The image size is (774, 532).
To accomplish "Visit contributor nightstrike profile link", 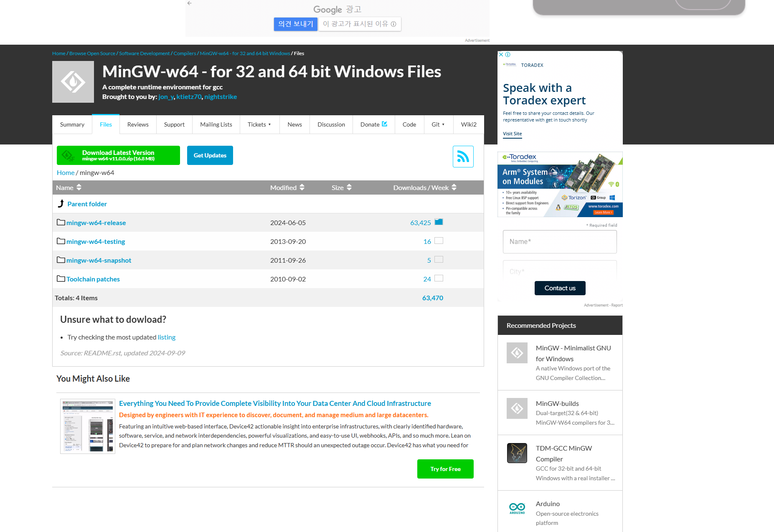I will point(221,96).
